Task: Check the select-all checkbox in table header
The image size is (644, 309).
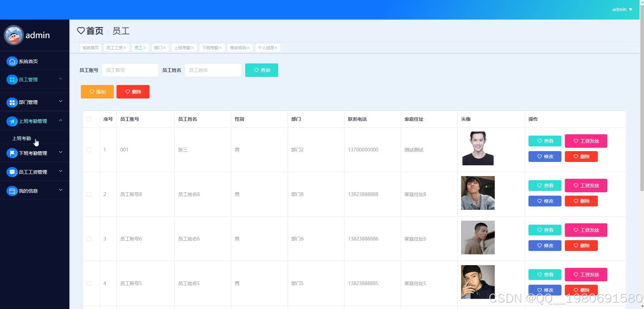Action: click(x=89, y=119)
